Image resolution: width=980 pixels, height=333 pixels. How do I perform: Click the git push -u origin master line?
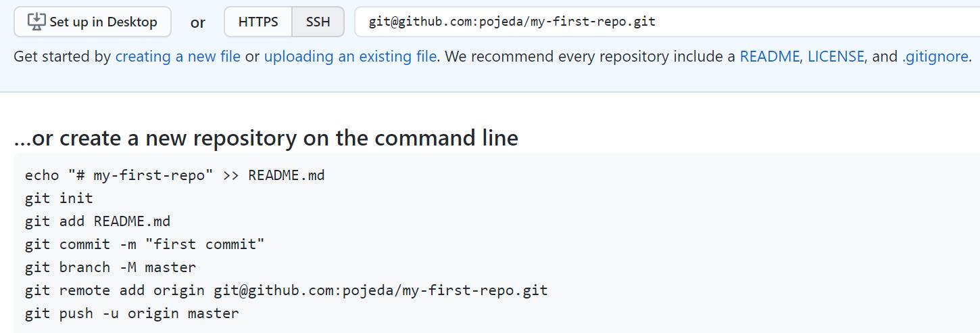click(132, 313)
